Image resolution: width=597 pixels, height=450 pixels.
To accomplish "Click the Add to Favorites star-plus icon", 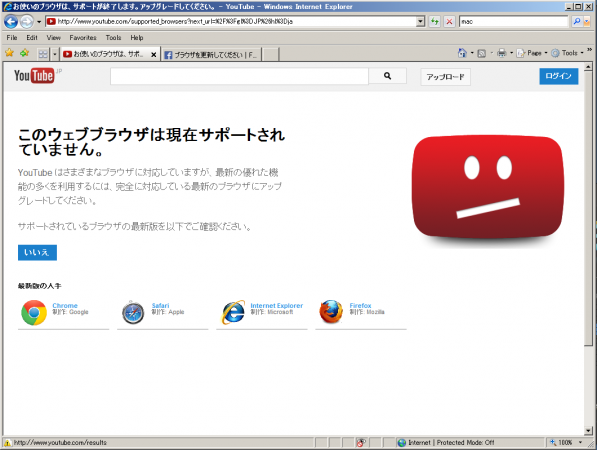I will (x=25, y=53).
